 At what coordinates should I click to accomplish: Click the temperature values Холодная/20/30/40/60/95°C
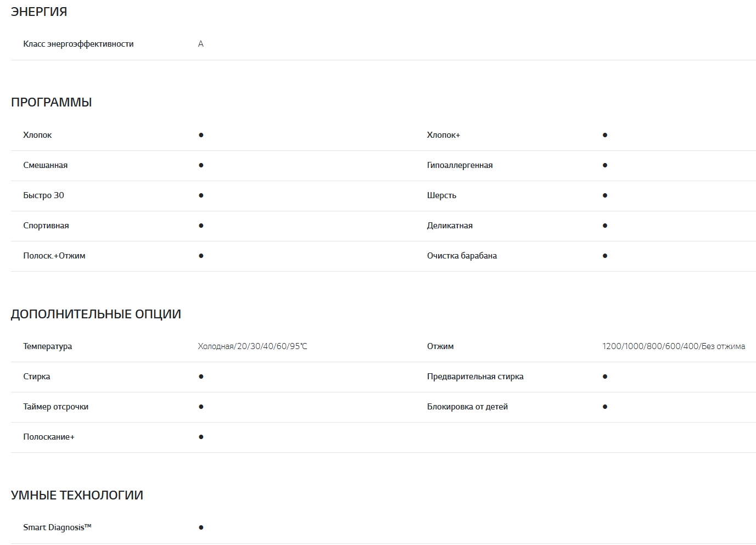pyautogui.click(x=253, y=346)
